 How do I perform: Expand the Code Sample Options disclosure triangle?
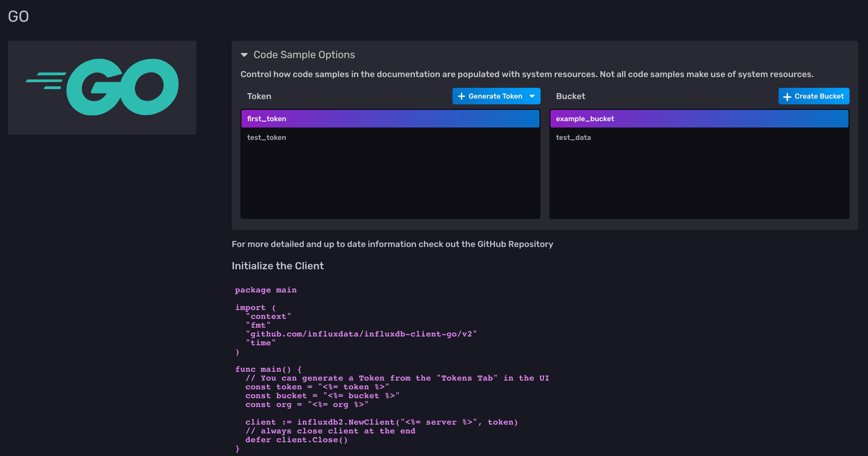coord(244,55)
